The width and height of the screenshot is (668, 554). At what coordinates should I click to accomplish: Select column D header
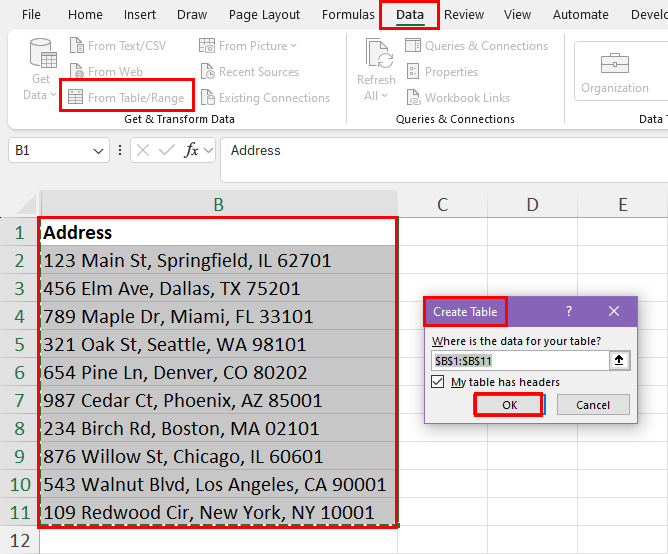point(533,204)
